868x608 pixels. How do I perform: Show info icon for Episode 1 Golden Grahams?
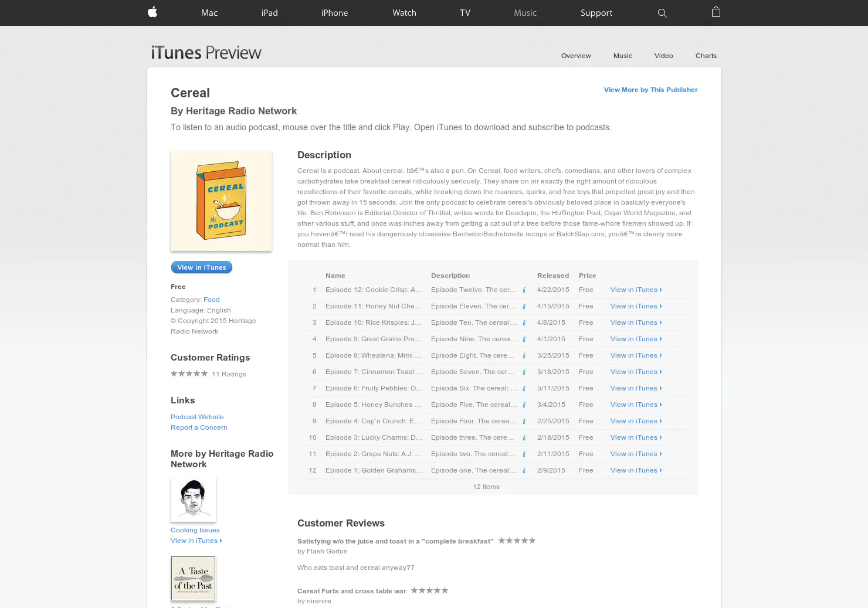click(524, 471)
